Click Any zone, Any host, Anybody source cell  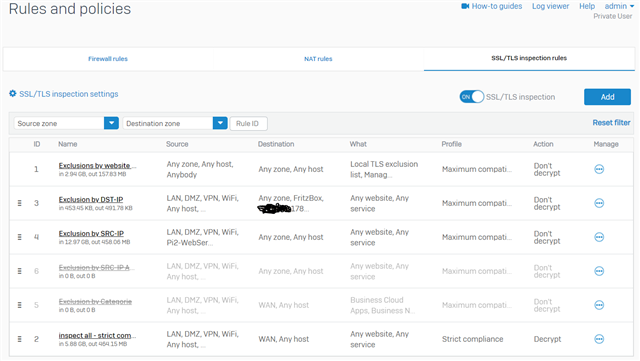200,169
